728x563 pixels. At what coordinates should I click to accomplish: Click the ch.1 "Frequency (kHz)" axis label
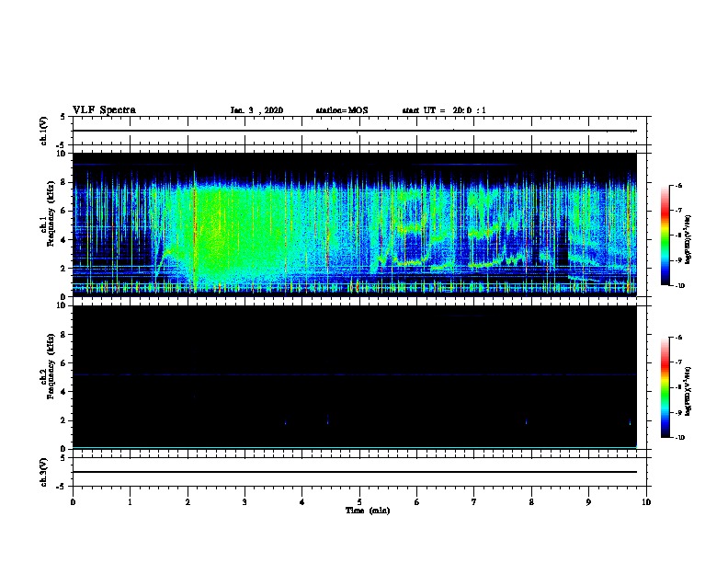(x=51, y=213)
